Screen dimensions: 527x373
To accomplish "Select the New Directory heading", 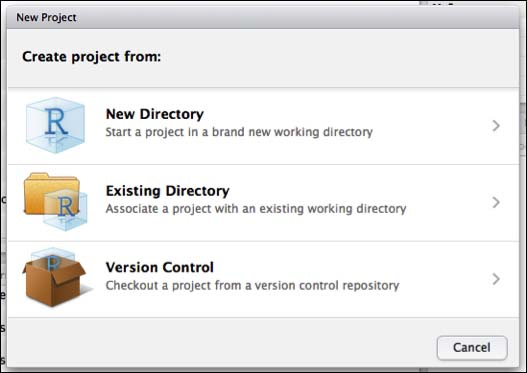I will coord(155,114).
